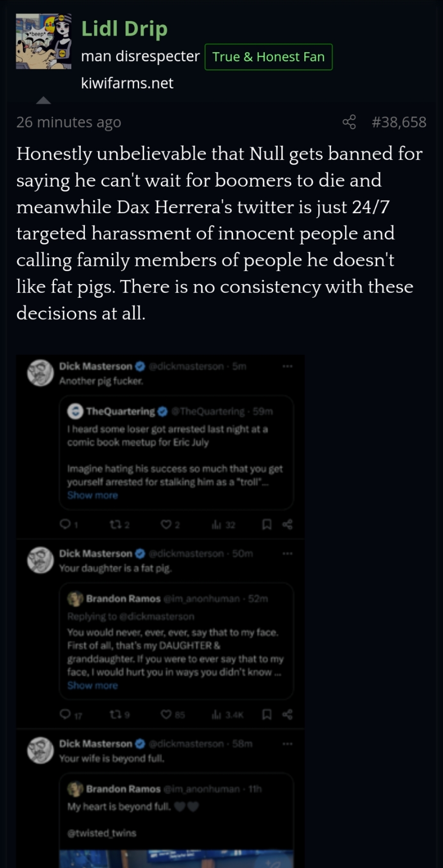Click the share icon beside post #38,658

point(349,122)
